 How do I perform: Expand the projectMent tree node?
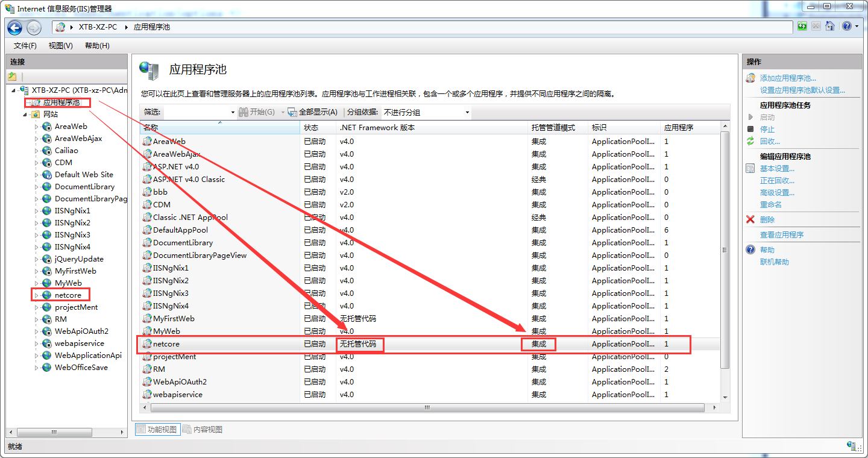(36, 307)
